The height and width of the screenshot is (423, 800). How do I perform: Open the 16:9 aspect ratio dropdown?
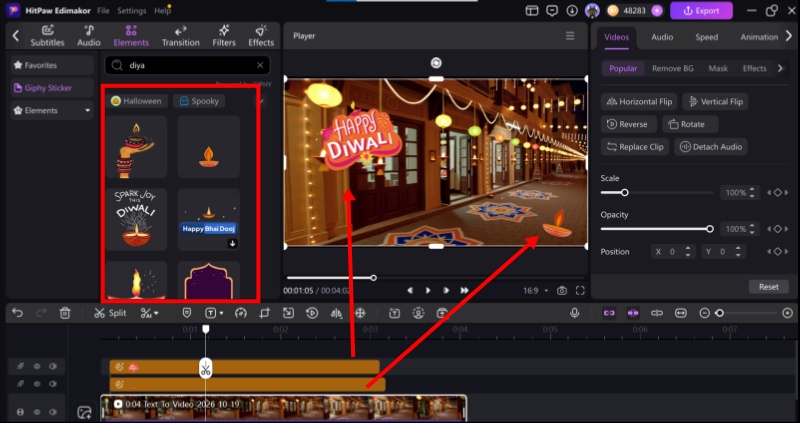(x=535, y=290)
